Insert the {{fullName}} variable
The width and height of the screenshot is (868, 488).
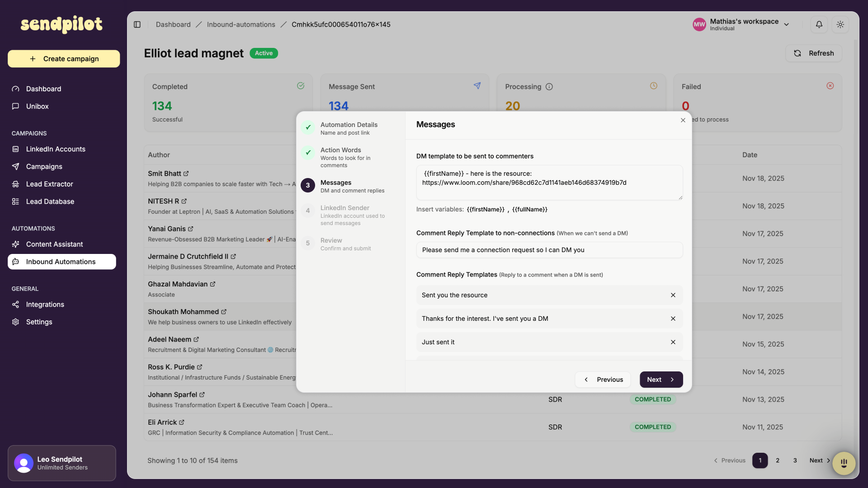click(x=529, y=210)
